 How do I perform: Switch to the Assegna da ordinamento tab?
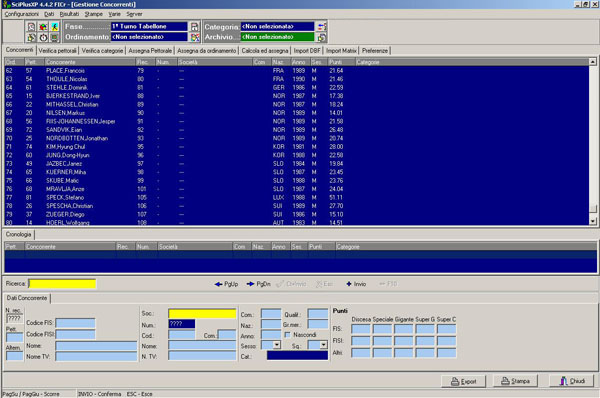[x=207, y=51]
